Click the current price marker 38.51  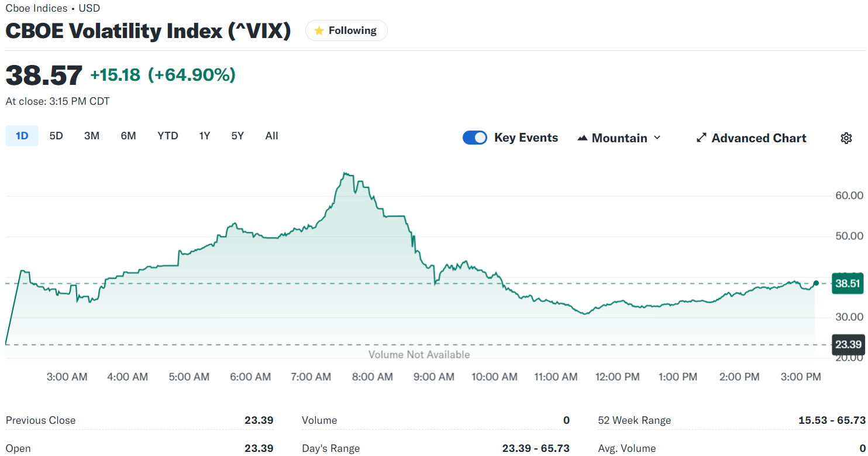[848, 283]
